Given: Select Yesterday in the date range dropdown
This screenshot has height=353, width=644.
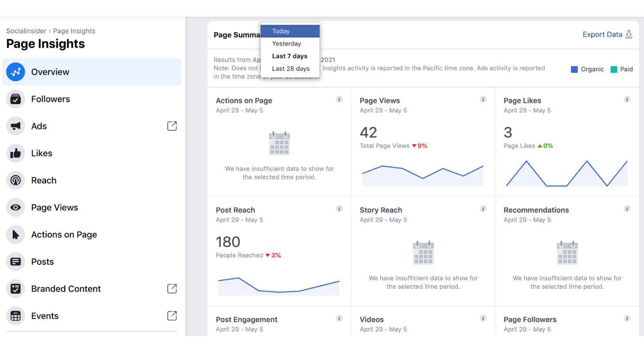Looking at the screenshot, I should click(290, 44).
